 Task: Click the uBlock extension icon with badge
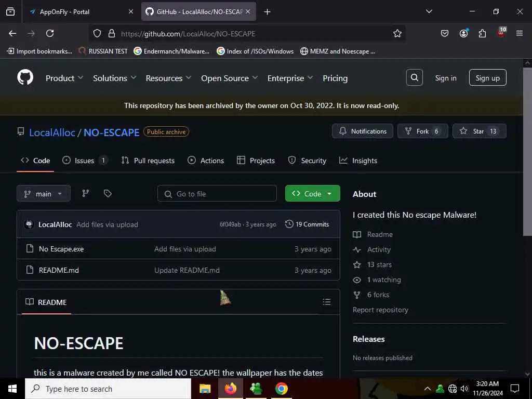501,33
